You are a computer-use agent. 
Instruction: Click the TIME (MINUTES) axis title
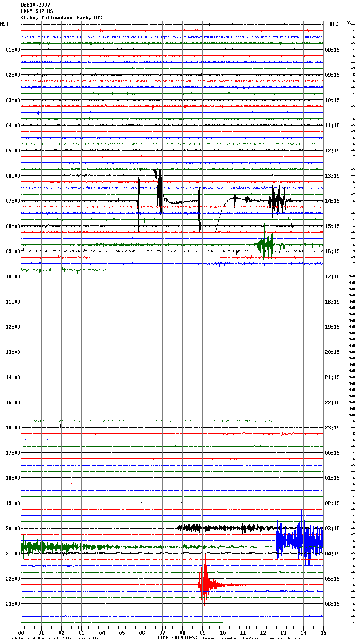(x=177, y=638)
